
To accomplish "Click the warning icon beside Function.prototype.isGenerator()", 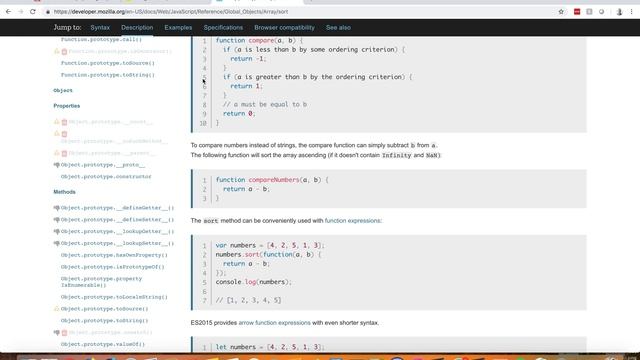I will click(57, 51).
